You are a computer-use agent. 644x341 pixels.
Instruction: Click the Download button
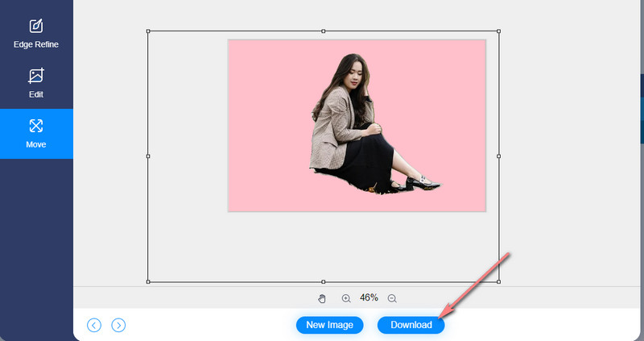(411, 326)
